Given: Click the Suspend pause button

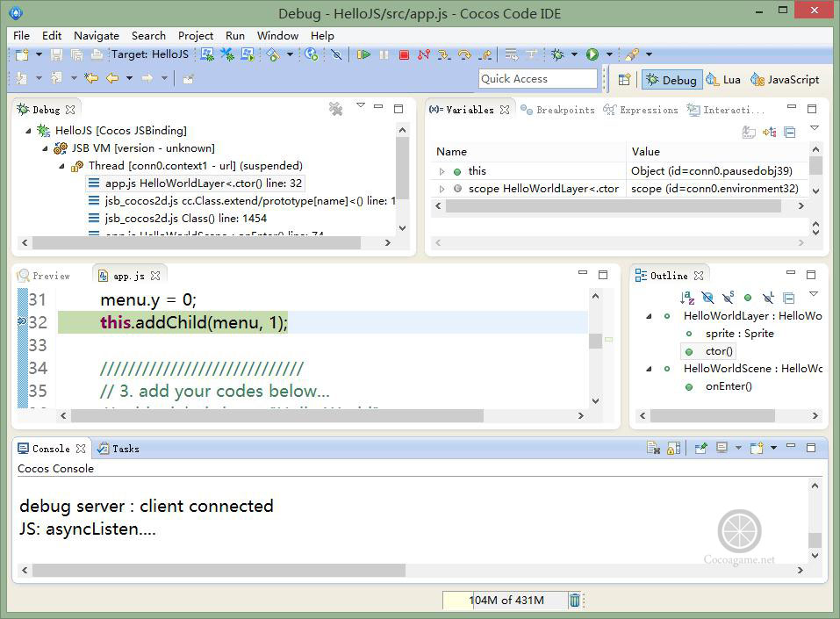Looking at the screenshot, I should point(384,54).
